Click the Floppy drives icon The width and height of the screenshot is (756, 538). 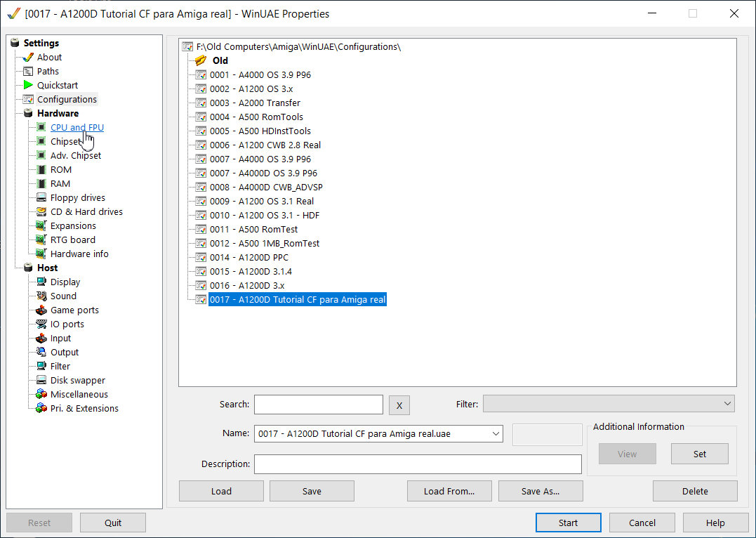tap(41, 197)
